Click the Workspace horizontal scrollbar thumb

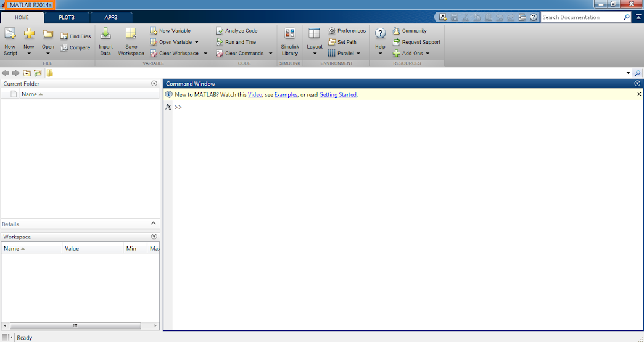tap(76, 325)
